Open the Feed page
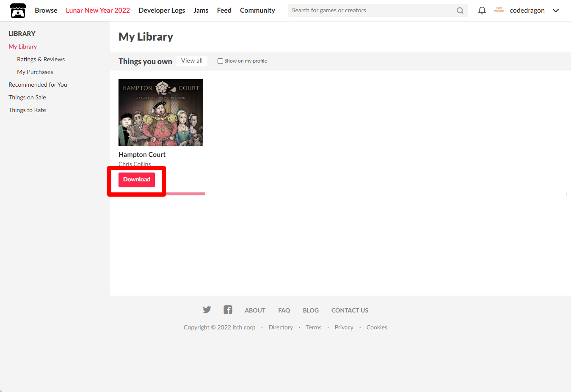Image resolution: width=571 pixels, height=392 pixels. (224, 10)
